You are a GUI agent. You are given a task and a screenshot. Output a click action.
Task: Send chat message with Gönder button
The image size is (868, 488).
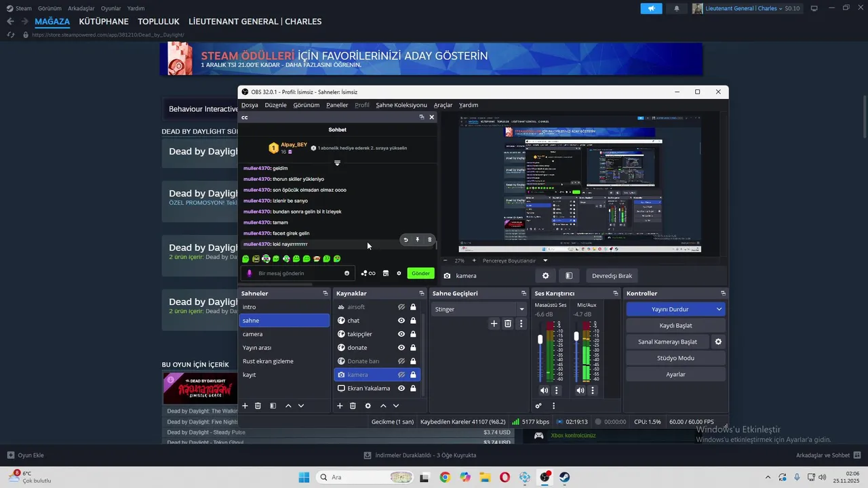coord(420,273)
